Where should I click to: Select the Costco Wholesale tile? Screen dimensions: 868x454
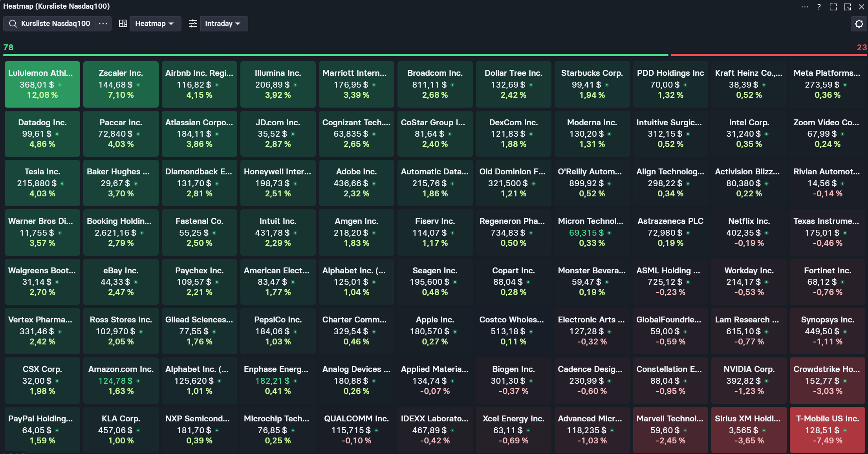[514, 331]
